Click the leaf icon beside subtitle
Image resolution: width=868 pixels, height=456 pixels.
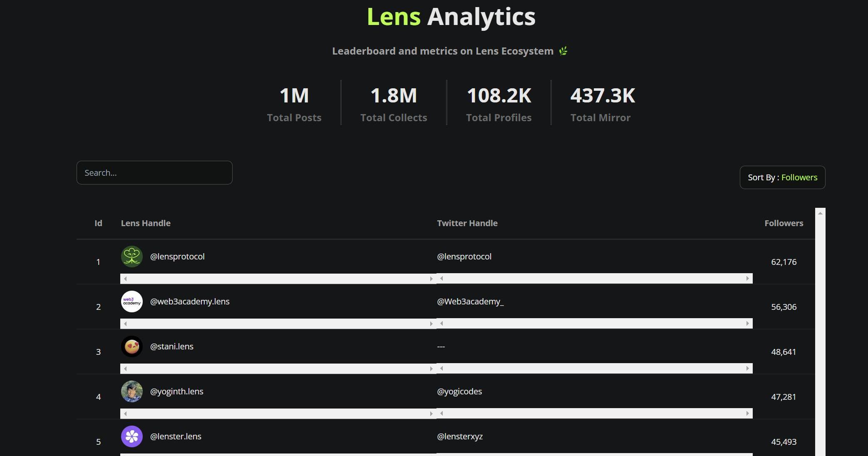[x=563, y=51]
